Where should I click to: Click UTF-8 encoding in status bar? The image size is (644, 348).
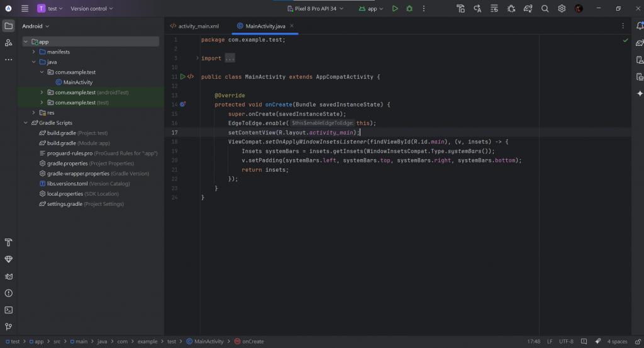(x=567, y=342)
